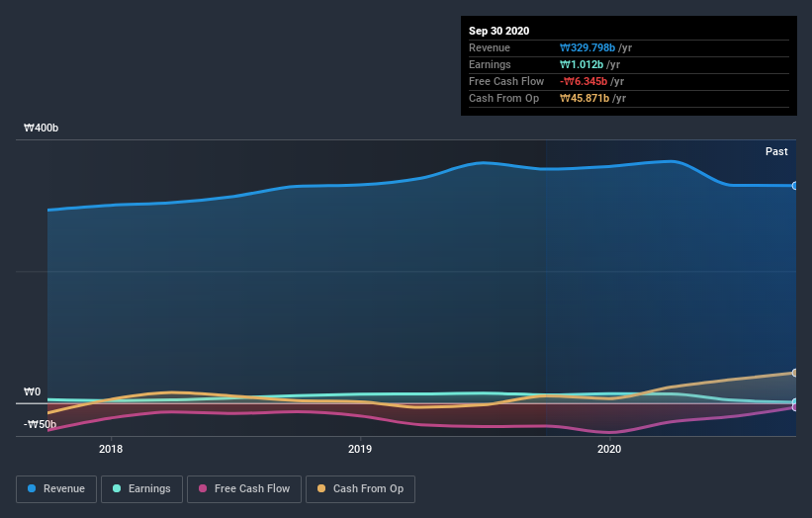Click the Revenue row label in the tooltip
The height and width of the screenshot is (518, 812).
pos(490,47)
